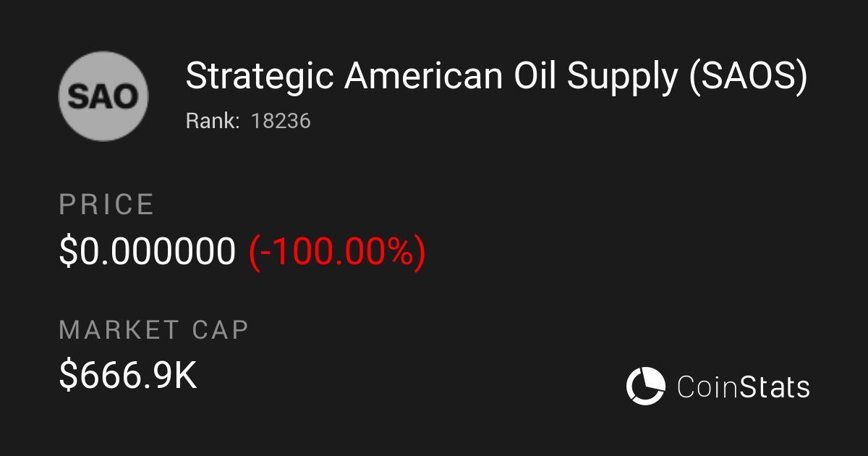
Task: Select the $0.000000 price value
Action: click(x=148, y=252)
